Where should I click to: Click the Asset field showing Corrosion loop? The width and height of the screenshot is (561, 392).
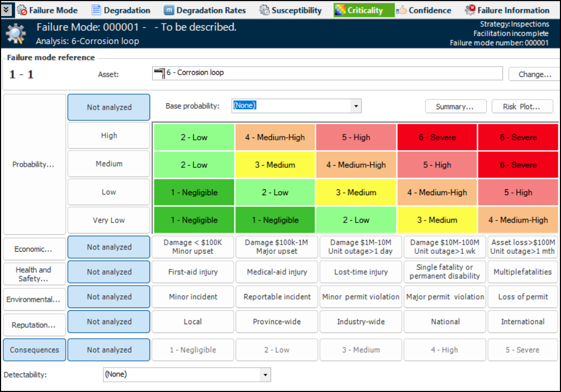(327, 73)
